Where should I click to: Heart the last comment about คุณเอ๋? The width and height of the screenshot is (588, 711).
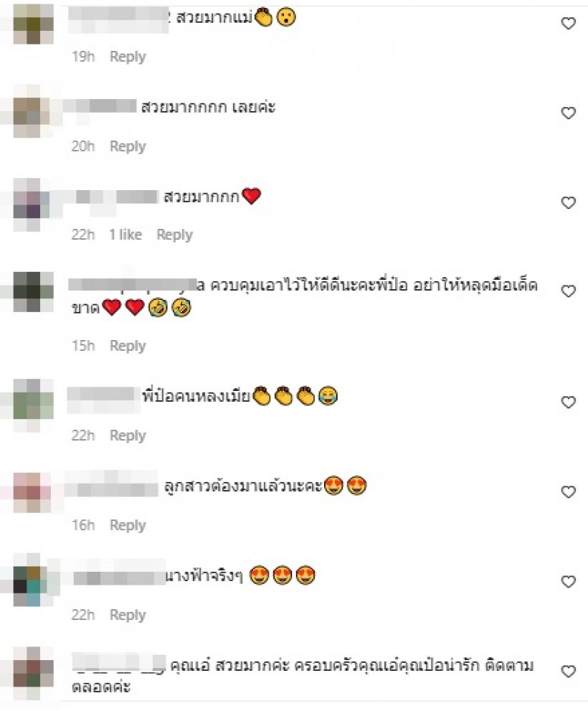(x=568, y=671)
